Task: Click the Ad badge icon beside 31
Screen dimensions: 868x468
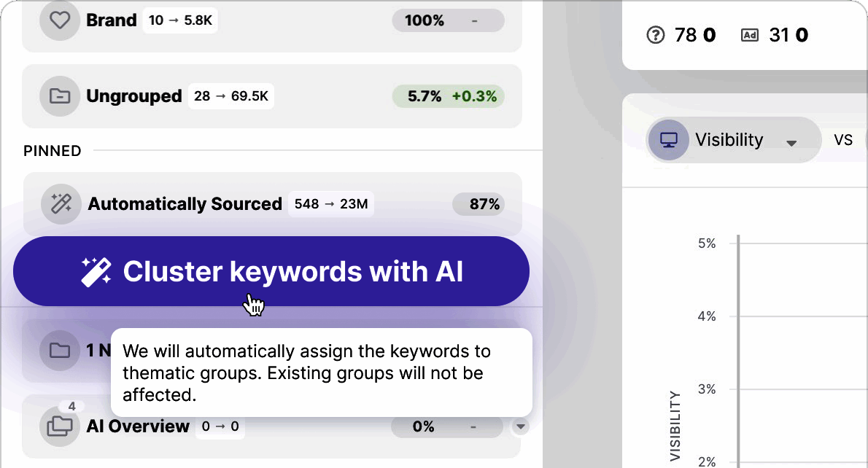Action: click(x=749, y=35)
